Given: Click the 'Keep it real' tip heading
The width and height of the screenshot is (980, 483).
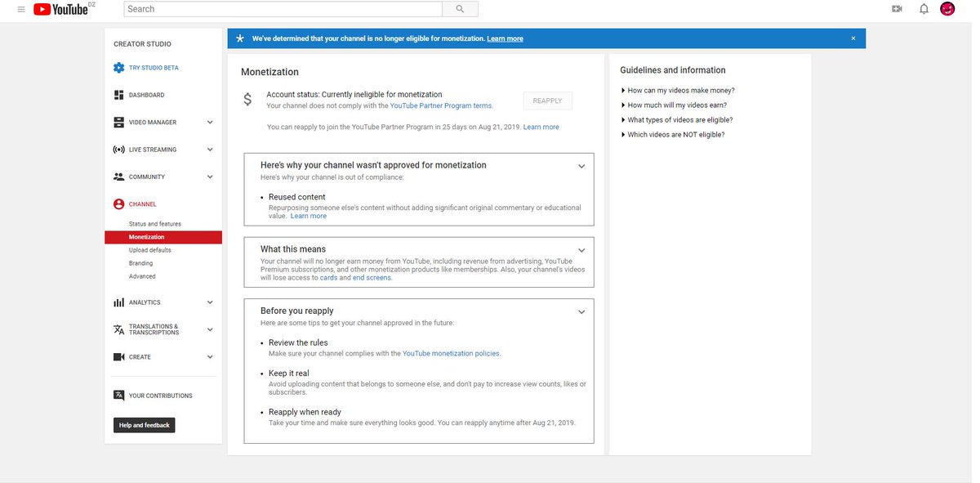Looking at the screenshot, I should 289,373.
